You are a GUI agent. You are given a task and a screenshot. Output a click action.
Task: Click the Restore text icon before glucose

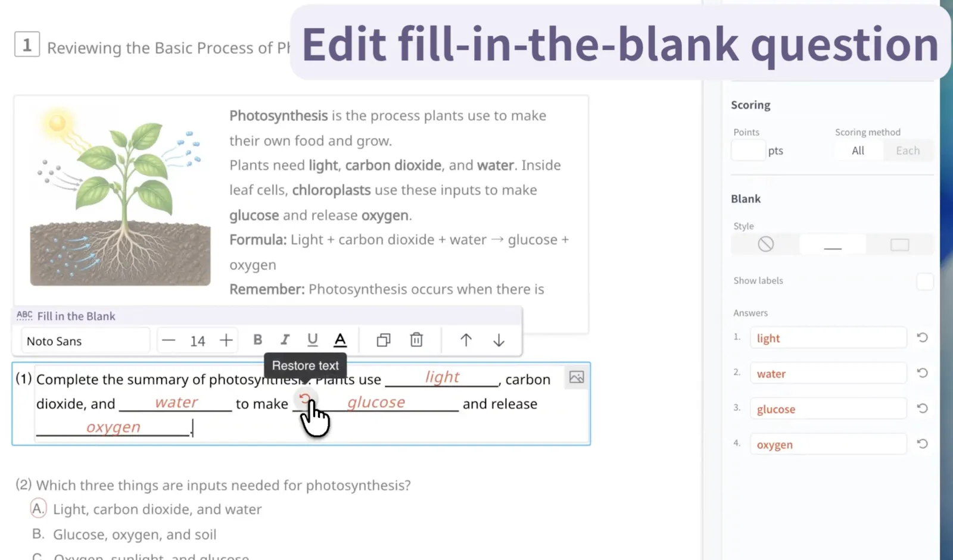(305, 399)
